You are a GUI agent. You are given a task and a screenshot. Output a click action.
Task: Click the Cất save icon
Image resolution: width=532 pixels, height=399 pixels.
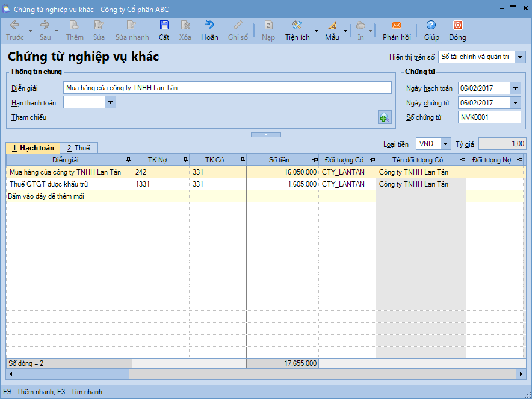click(164, 26)
